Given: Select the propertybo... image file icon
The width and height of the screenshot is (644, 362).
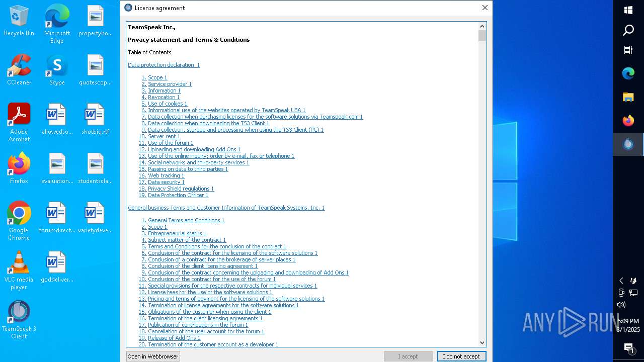Looking at the screenshot, I should pyautogui.click(x=95, y=21).
